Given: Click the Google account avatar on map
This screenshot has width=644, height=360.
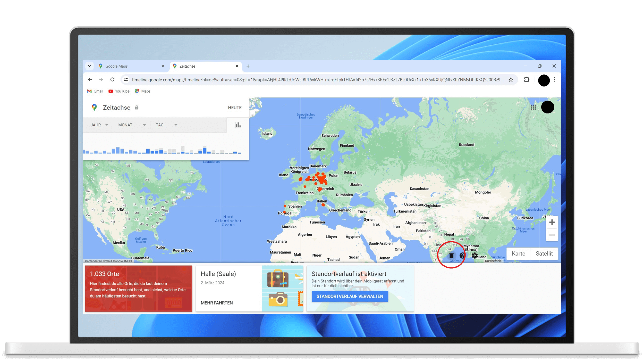Looking at the screenshot, I should tap(548, 107).
